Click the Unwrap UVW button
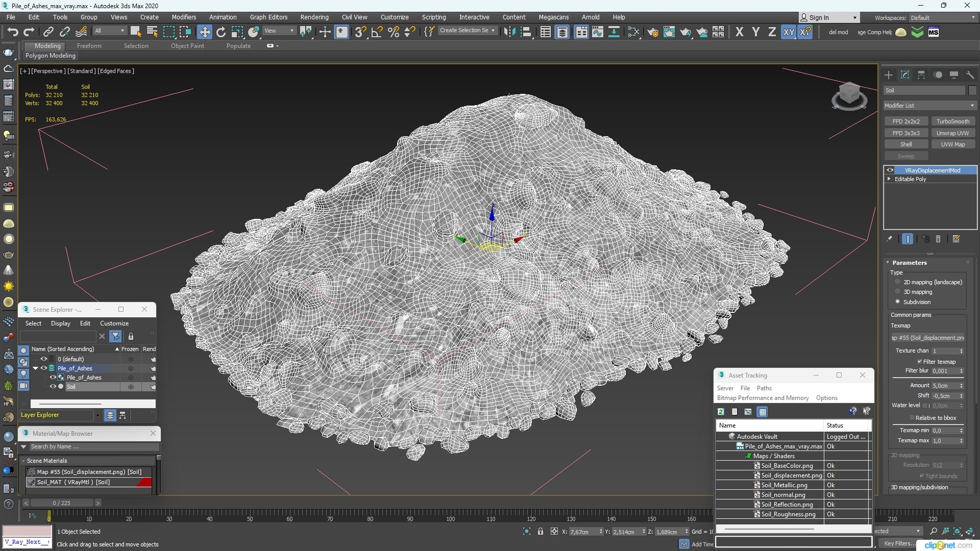This screenshot has width=980, height=551. click(952, 133)
